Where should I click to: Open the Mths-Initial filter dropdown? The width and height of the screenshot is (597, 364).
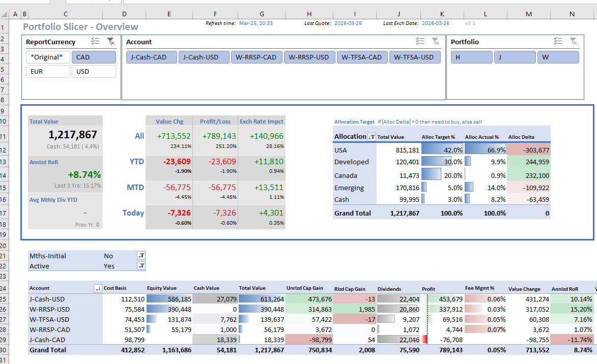[141, 256]
